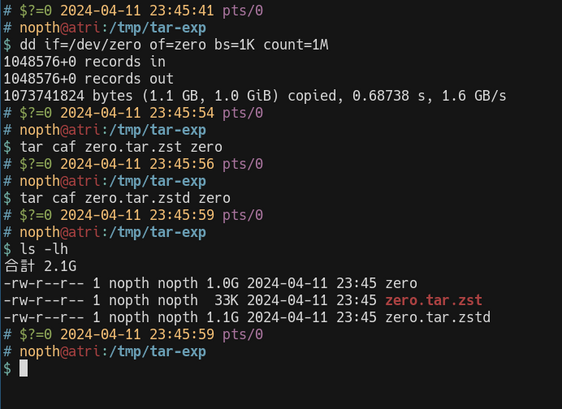Click the dd if=/dev/zero command line
562x409 pixels.
(174, 45)
